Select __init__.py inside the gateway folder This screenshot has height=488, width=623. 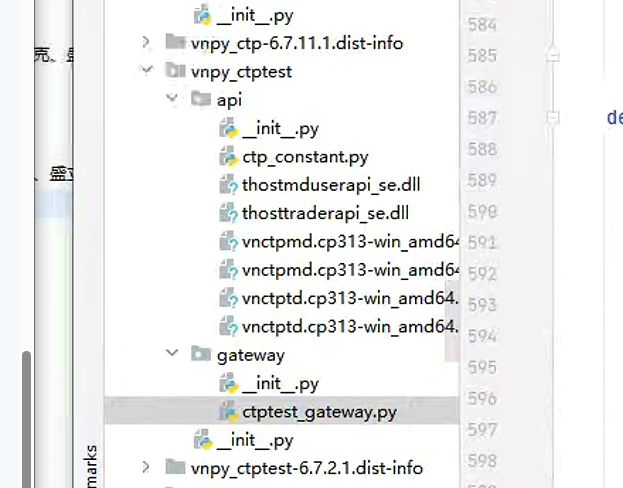click(x=280, y=384)
